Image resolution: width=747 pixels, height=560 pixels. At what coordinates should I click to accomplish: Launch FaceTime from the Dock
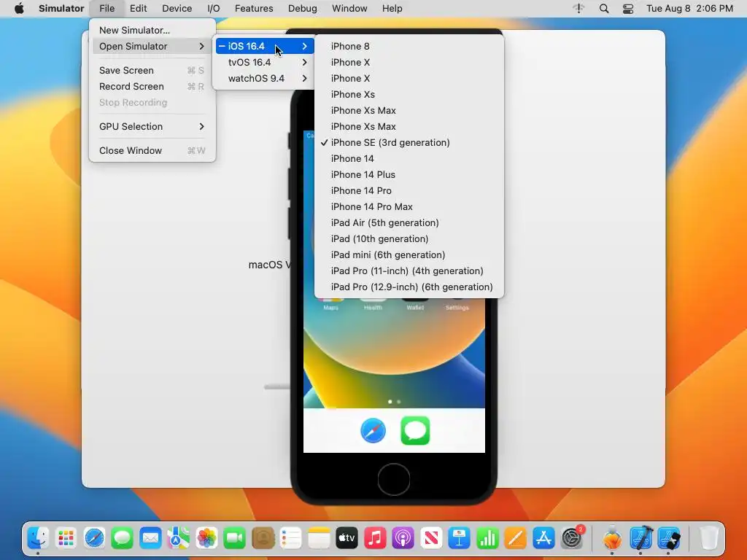234,538
